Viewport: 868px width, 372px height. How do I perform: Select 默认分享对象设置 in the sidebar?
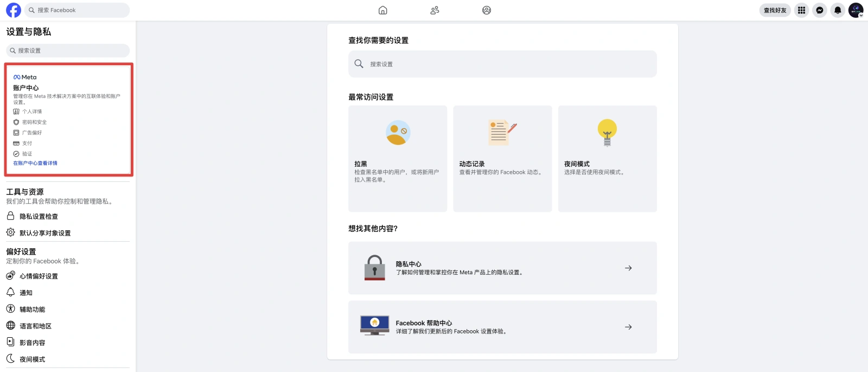(x=45, y=233)
